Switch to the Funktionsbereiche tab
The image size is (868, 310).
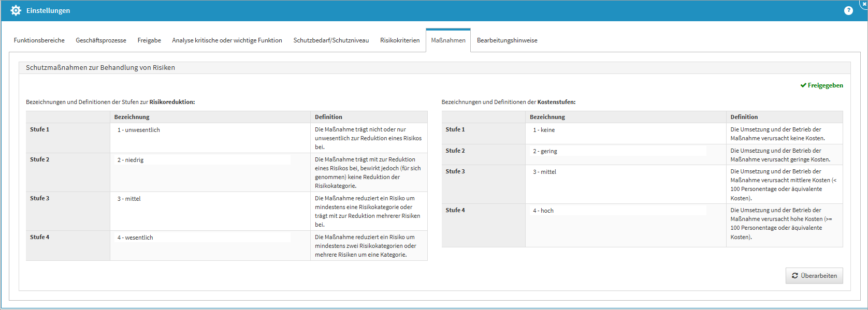tap(39, 40)
